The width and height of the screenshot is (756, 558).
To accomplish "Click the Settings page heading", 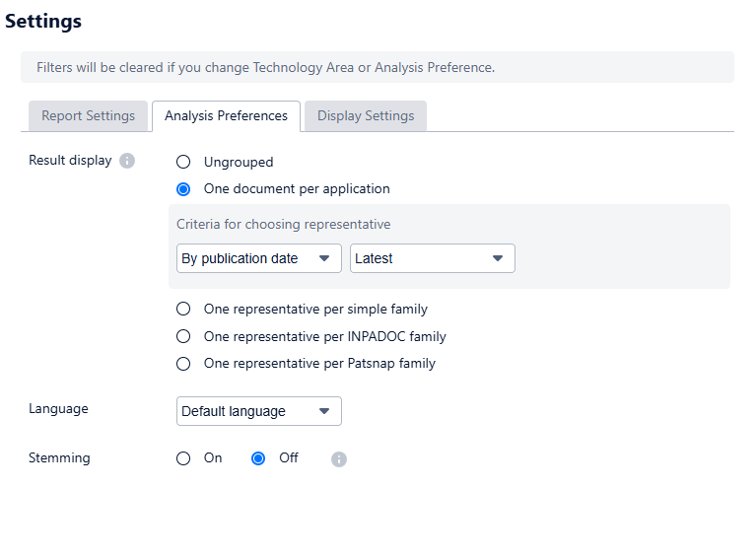I will (x=43, y=21).
